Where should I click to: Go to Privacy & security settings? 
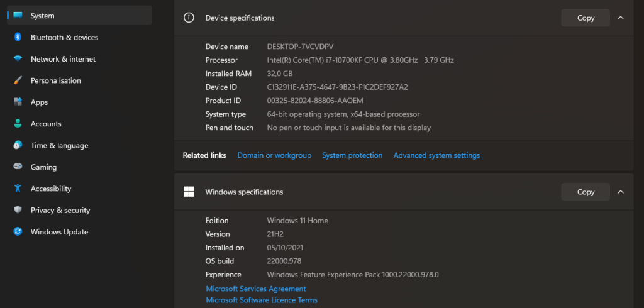[60, 211]
